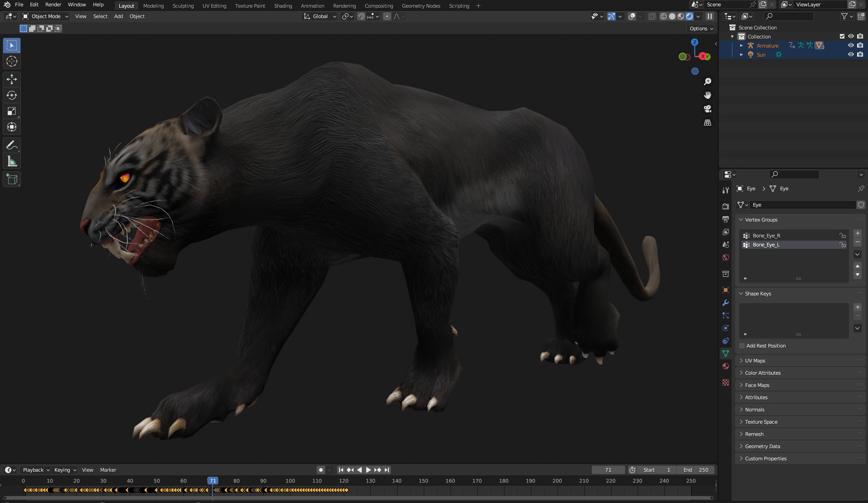Expand the Armature tree item

(x=742, y=45)
